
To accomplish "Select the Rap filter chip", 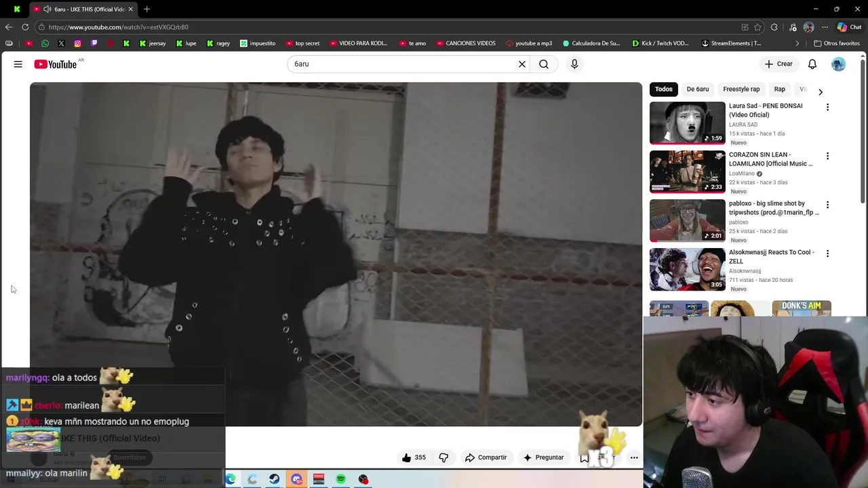I will coord(780,89).
